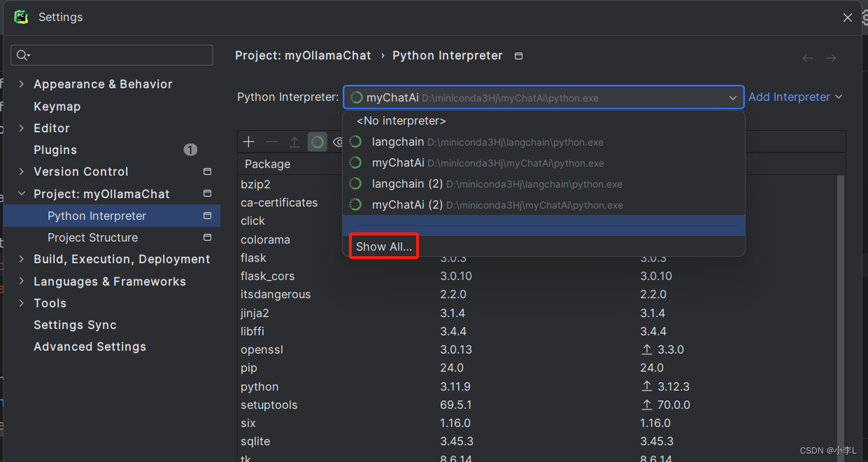Click the back navigation arrow
868x462 pixels.
808,58
